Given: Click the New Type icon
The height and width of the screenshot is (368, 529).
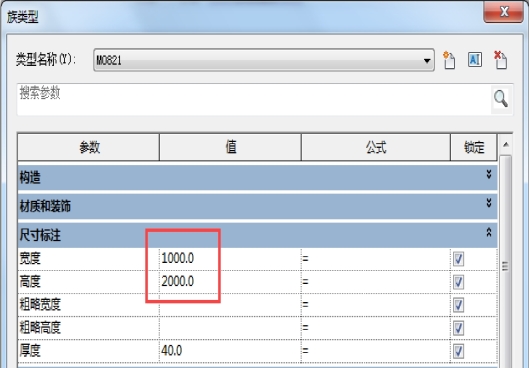Looking at the screenshot, I should tap(449, 60).
